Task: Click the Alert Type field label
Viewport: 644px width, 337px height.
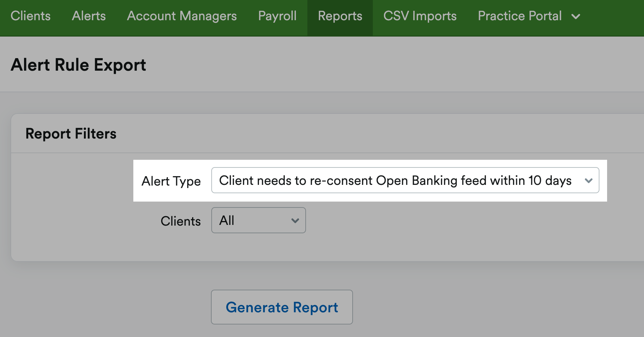Action: pos(171,181)
